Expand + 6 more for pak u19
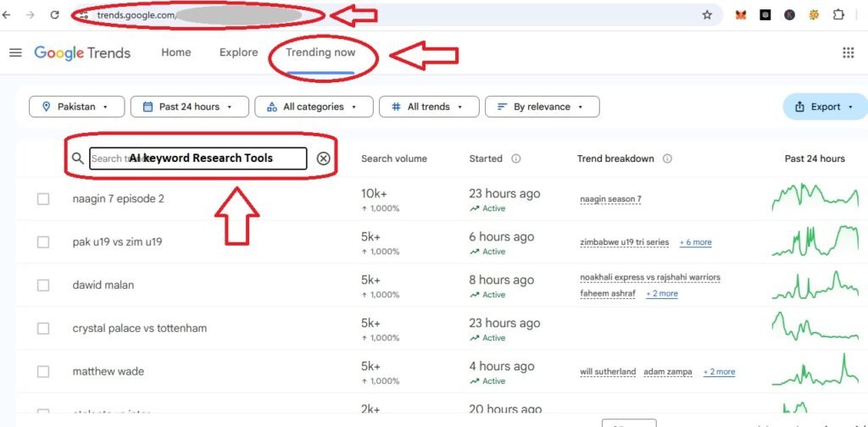This screenshot has height=427, width=868. pyautogui.click(x=696, y=242)
